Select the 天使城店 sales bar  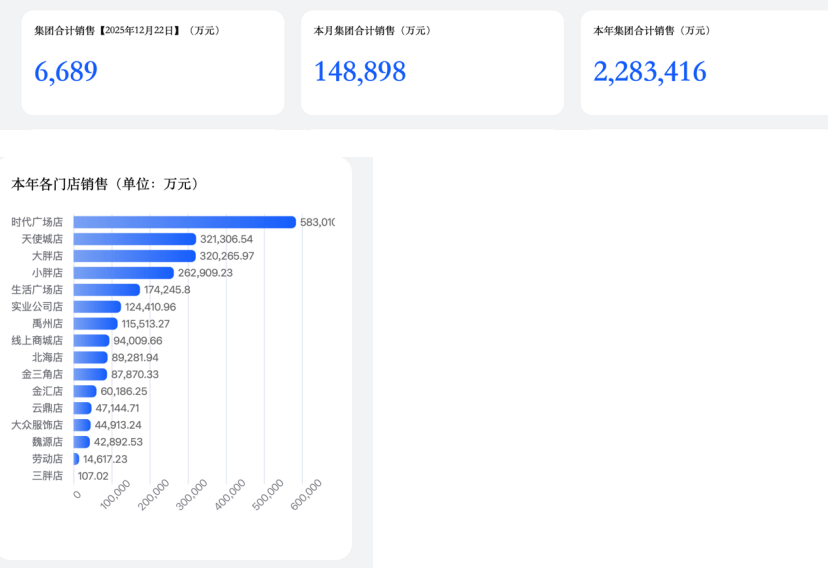(135, 241)
